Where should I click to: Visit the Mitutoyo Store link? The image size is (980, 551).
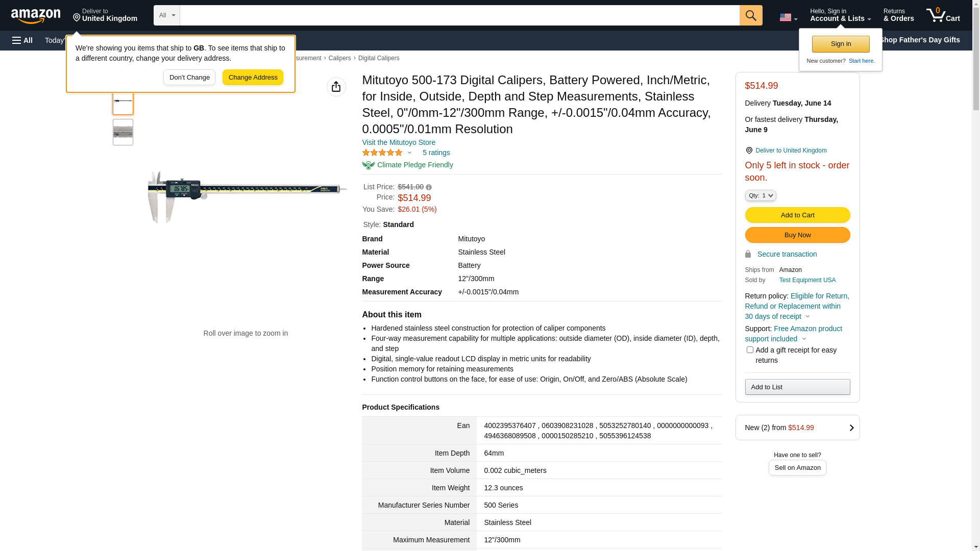click(398, 142)
